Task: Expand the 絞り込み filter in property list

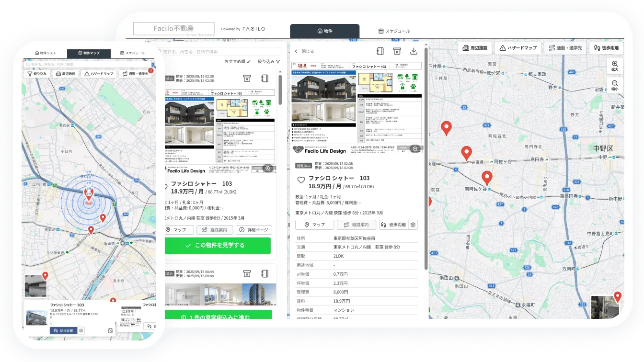Action: [x=269, y=61]
